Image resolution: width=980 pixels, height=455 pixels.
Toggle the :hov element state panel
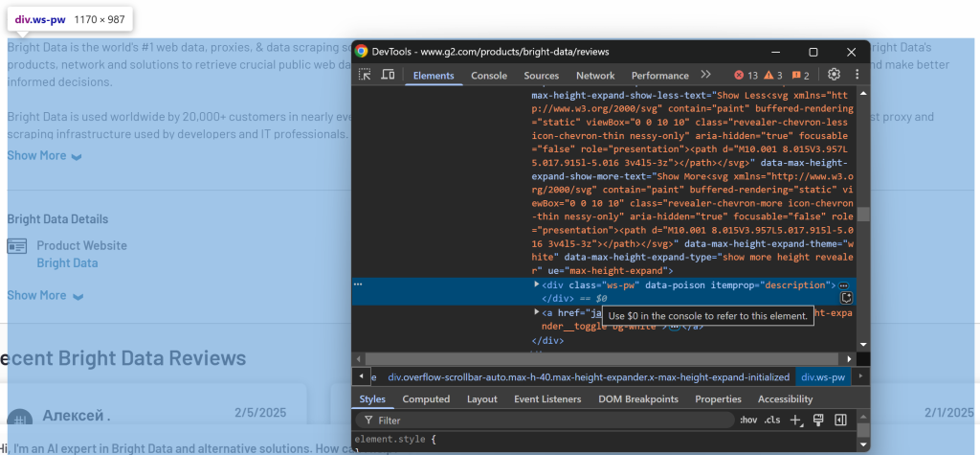click(748, 420)
